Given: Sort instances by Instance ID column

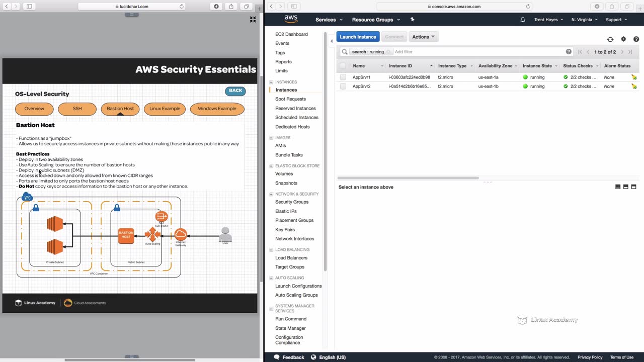Looking at the screenshot, I should click(x=411, y=66).
